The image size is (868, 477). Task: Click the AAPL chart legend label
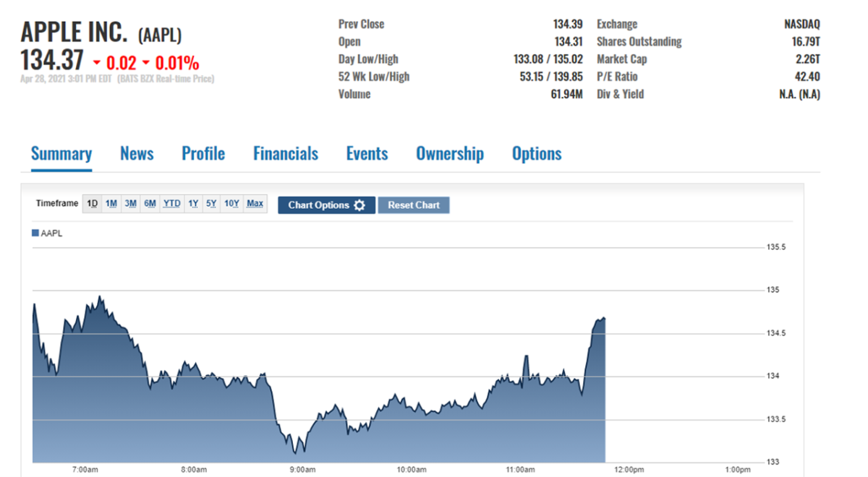pyautogui.click(x=52, y=233)
